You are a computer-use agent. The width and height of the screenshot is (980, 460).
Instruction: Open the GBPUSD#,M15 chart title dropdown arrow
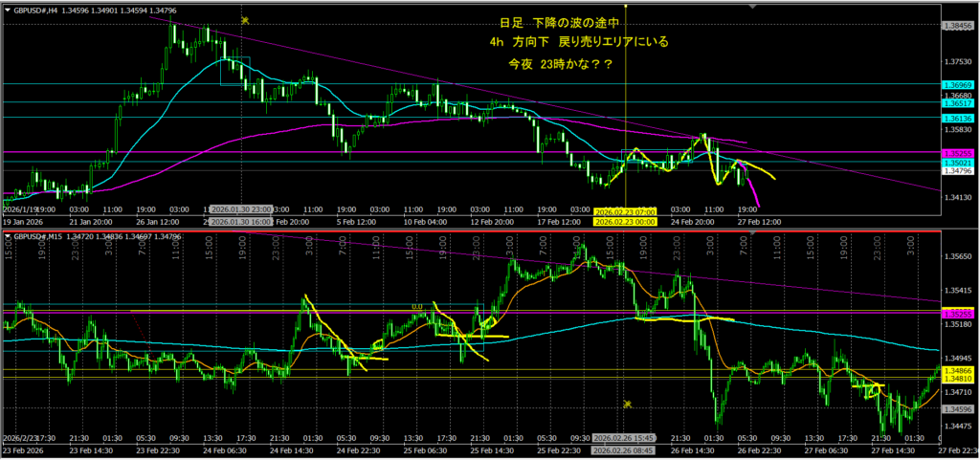click(x=7, y=235)
